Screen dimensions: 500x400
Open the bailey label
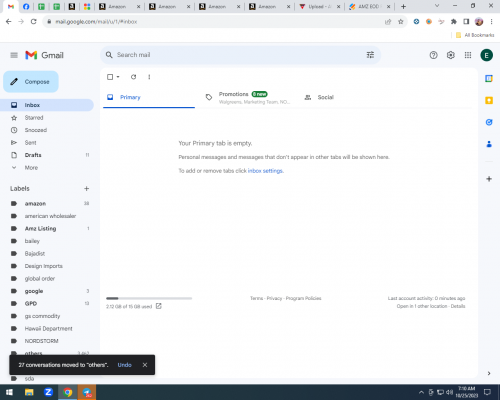47,241
